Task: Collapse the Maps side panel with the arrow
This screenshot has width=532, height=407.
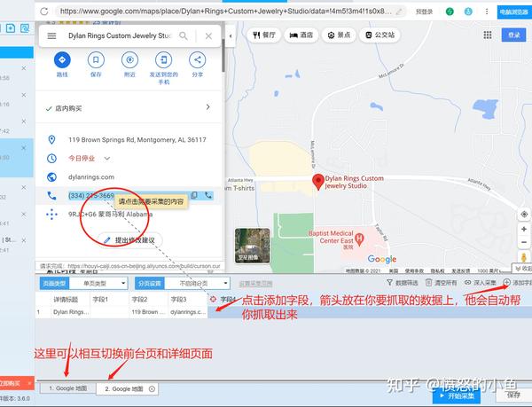Action: [231, 36]
